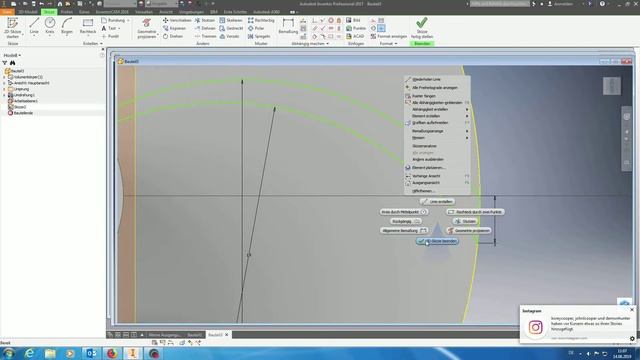Screen dimensions: 640x360
Task: Close the Instagram notification popup
Action: pyautogui.click(x=632, y=310)
